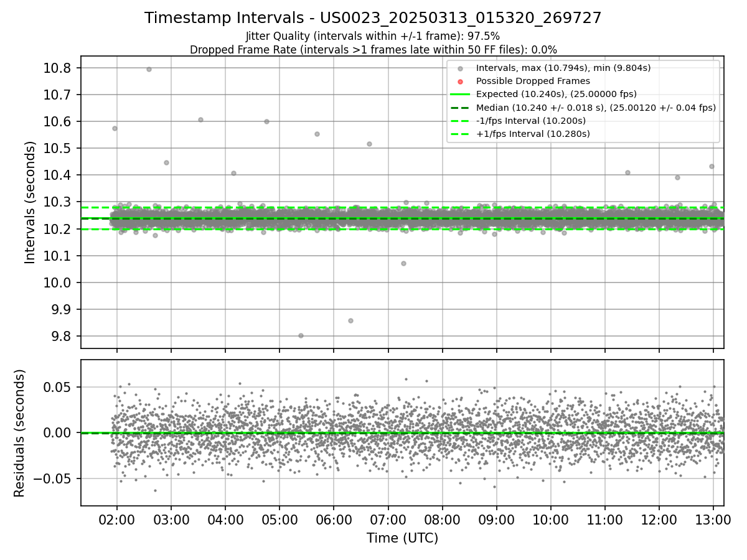This screenshot has height=560, width=747.
Task: Click the y-axis tick label '9.9'
Action: click(x=61, y=309)
